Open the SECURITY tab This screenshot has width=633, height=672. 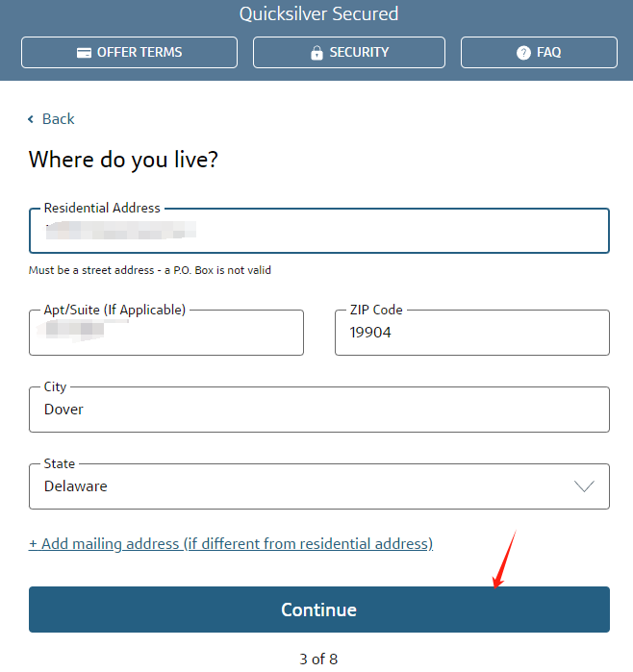point(349,52)
